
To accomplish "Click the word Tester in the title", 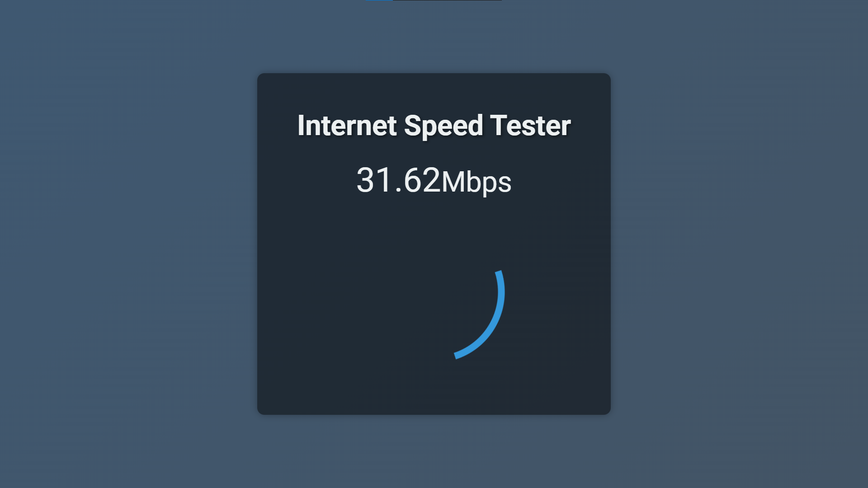I will click(x=530, y=126).
